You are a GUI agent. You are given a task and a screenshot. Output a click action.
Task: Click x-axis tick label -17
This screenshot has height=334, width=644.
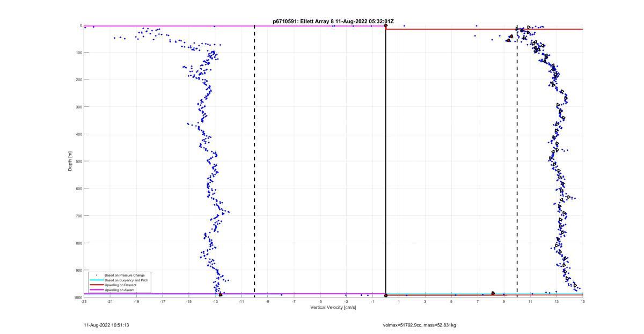click(x=163, y=301)
